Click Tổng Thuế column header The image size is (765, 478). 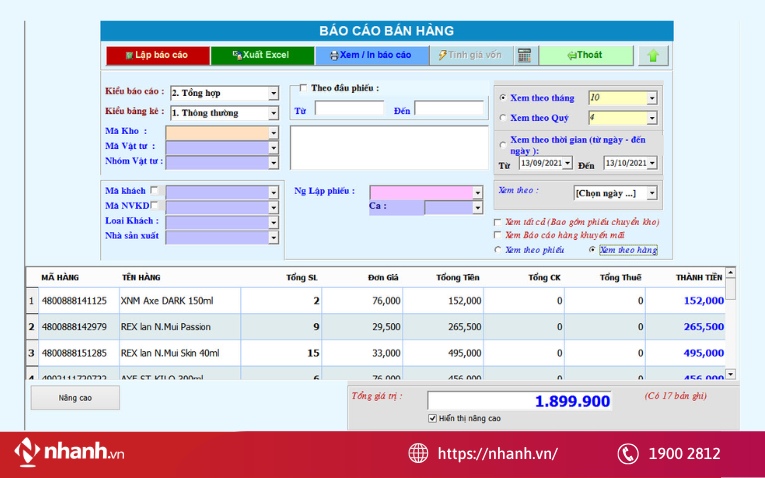621,278
